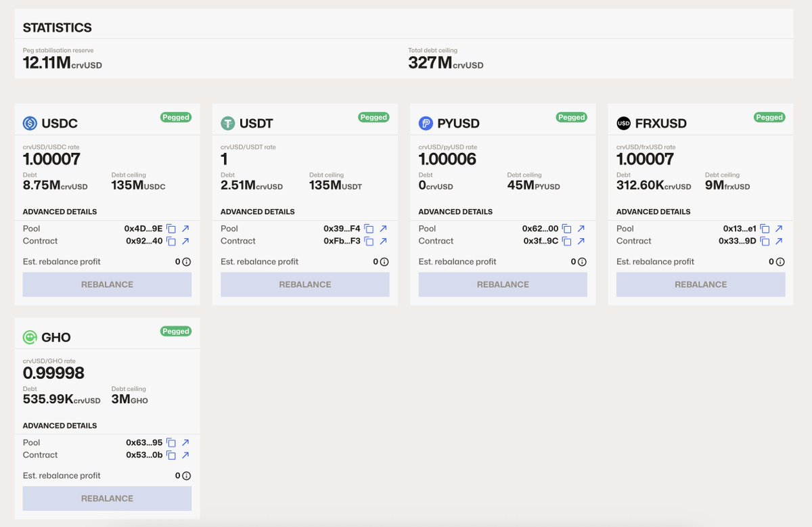Copy the PYUSD pool address 0x62...00
This screenshot has height=527, width=812.
(567, 229)
